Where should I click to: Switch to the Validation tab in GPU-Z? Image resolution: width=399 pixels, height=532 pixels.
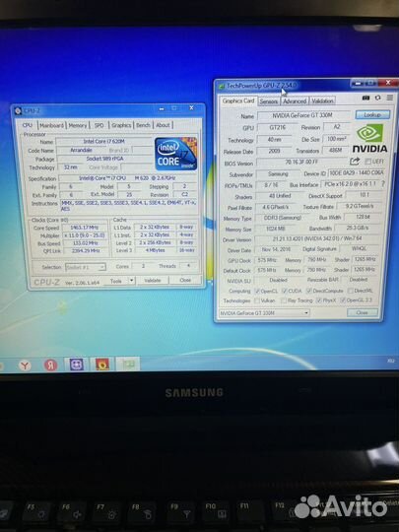click(322, 100)
